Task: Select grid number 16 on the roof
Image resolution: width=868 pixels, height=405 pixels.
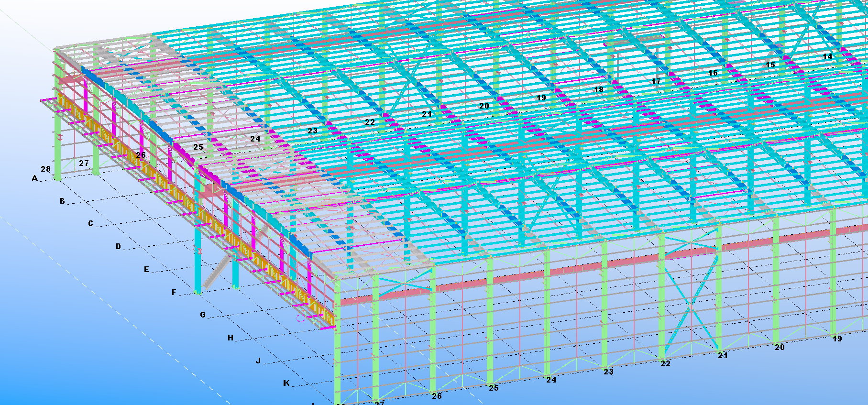Action: tap(713, 73)
